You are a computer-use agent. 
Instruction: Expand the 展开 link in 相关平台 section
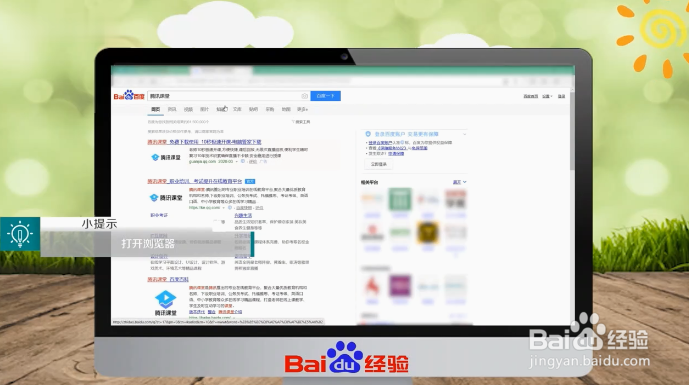point(460,182)
